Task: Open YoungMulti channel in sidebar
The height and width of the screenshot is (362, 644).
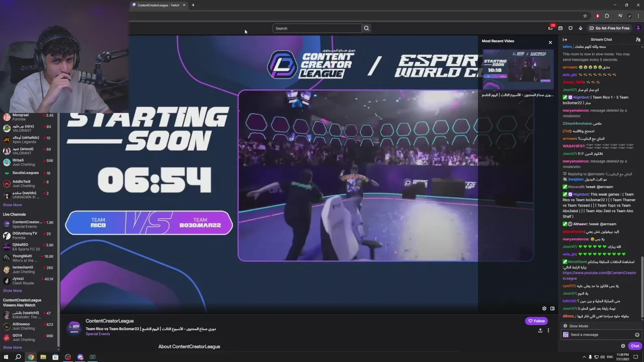Action: (x=30, y=258)
